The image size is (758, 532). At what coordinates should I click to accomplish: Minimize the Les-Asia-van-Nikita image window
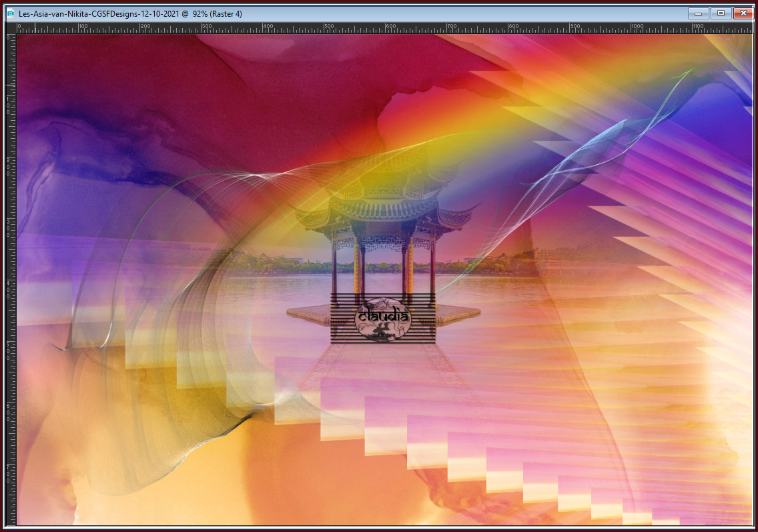point(698,13)
